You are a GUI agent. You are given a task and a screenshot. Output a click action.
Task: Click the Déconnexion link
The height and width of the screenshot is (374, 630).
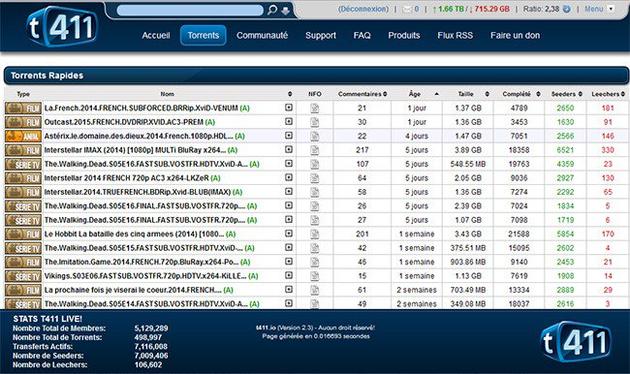pyautogui.click(x=363, y=9)
